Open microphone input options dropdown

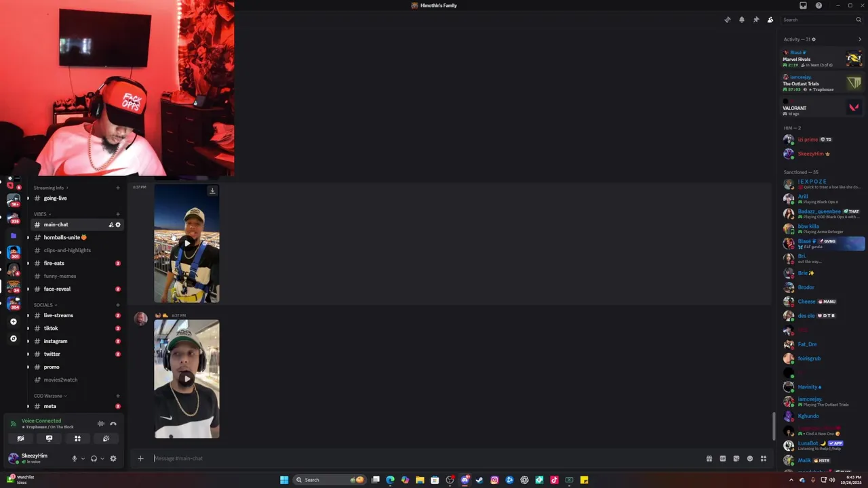pos(83,459)
